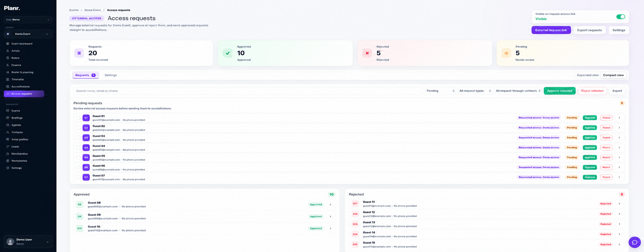The image size is (644, 252).
Task: Open the Leads sidebar icon
Action: pyautogui.click(x=8, y=147)
